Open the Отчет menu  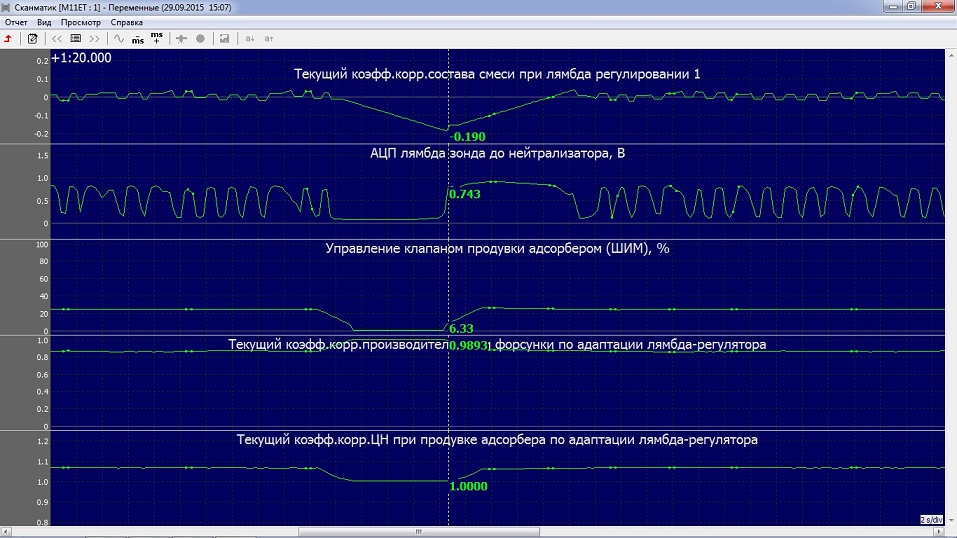click(x=16, y=22)
